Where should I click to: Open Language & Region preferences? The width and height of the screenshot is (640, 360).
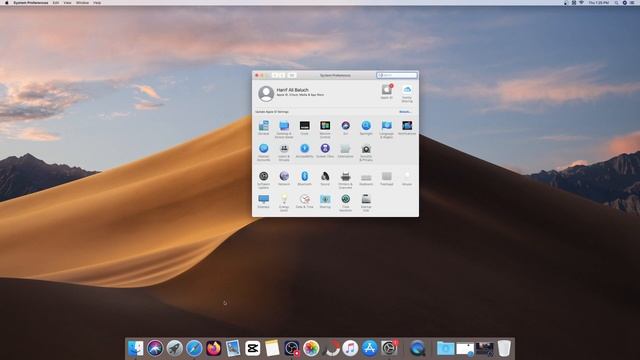click(x=387, y=129)
